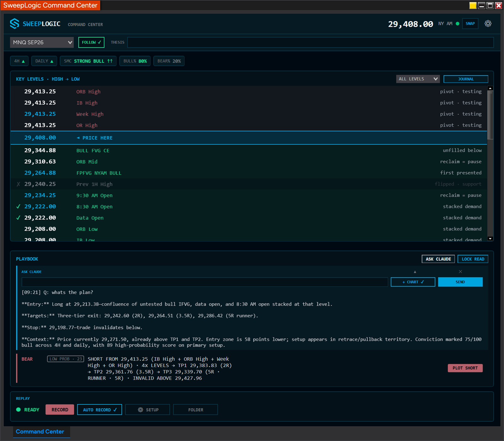Toggle AUTO RECORD option
504x441 pixels.
coord(100,410)
